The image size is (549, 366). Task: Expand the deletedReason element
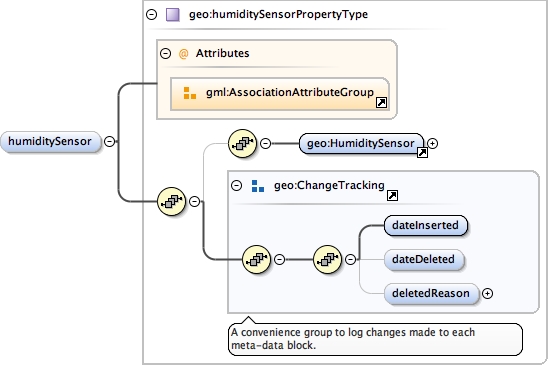coord(487,293)
